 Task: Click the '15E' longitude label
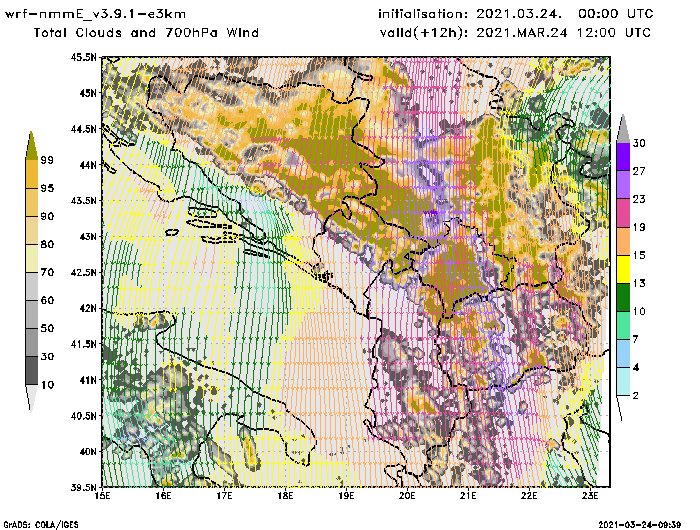point(103,496)
